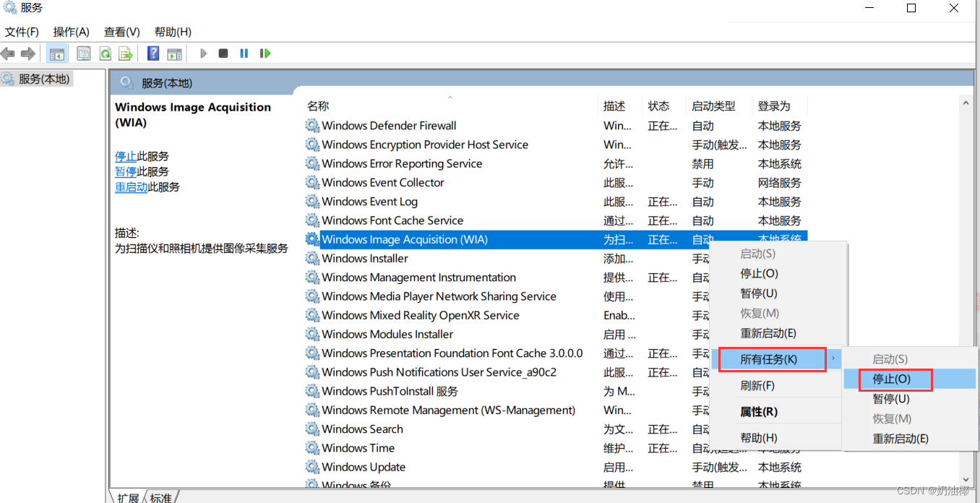Click gear icon in 服务(本地) panel header
This screenshot has height=503, width=980.
click(127, 82)
